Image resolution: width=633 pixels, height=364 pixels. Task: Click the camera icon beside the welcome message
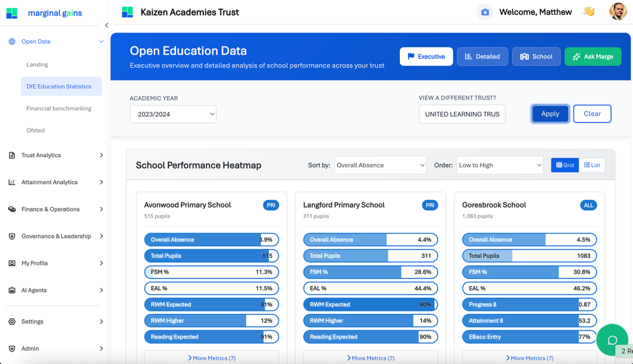pos(485,11)
